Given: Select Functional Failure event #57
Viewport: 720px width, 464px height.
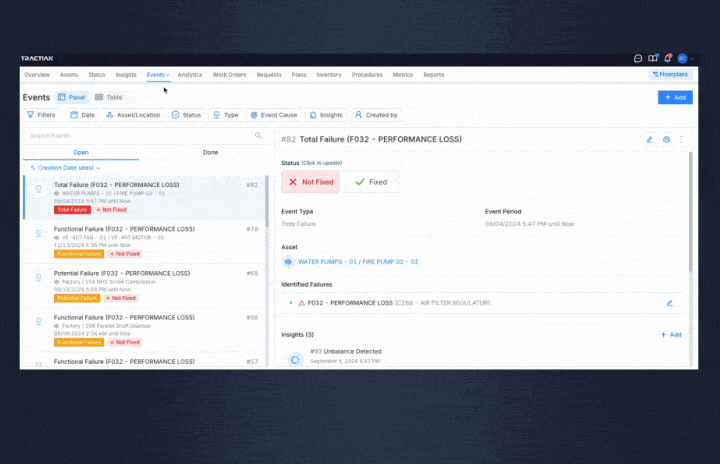Looking at the screenshot, I should [144, 361].
